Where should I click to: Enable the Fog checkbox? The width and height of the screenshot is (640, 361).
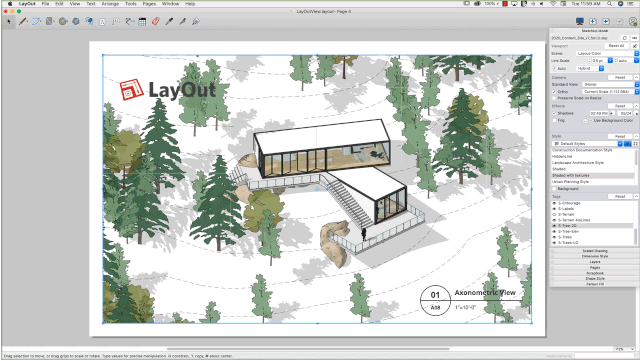(554, 120)
